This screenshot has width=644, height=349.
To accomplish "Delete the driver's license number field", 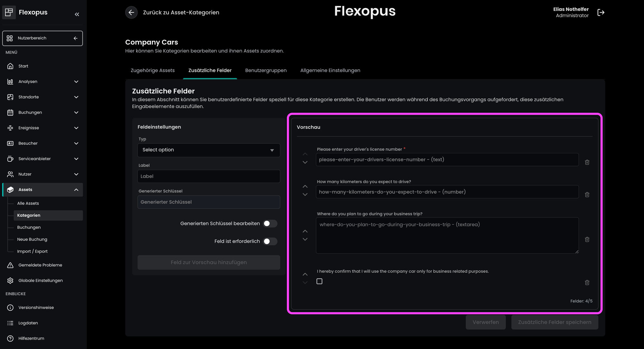I will click(x=587, y=162).
